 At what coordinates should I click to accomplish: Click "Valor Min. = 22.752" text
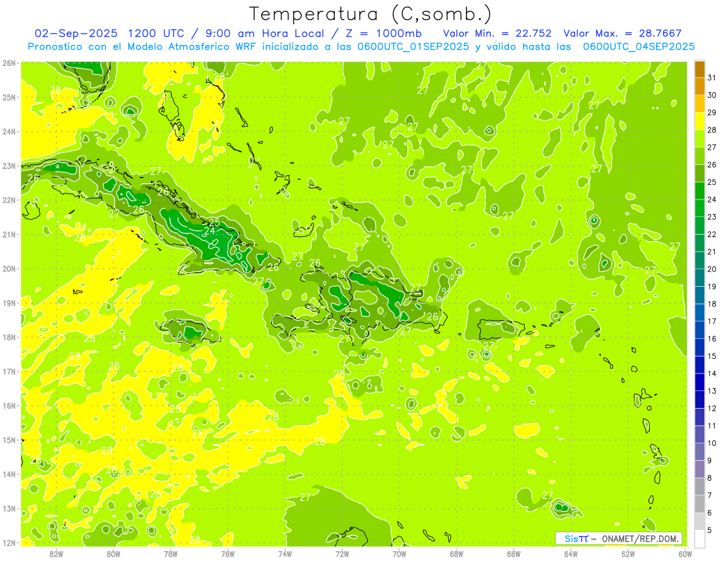(x=497, y=33)
